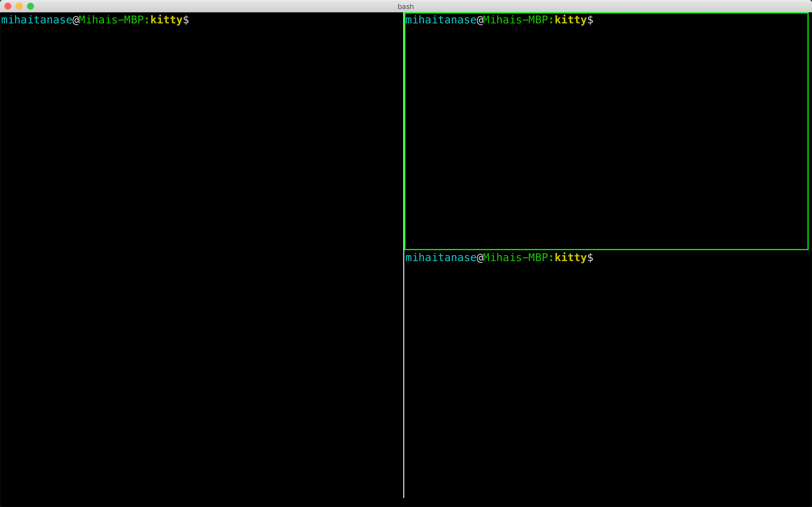Click the vertical divider between left and right panes
This screenshot has height=507, width=812.
[403, 369]
